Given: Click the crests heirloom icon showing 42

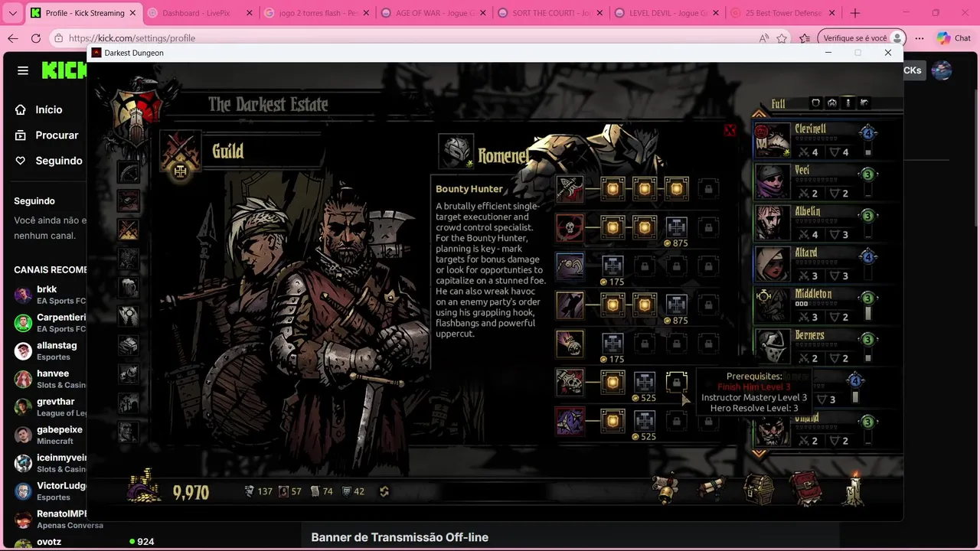Looking at the screenshot, I should (346, 491).
